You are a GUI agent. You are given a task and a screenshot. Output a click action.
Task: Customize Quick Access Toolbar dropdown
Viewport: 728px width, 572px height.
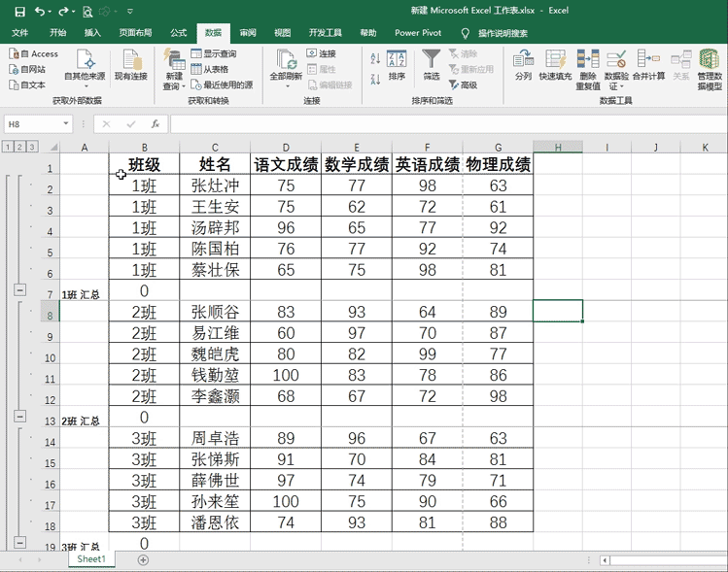coord(130,11)
